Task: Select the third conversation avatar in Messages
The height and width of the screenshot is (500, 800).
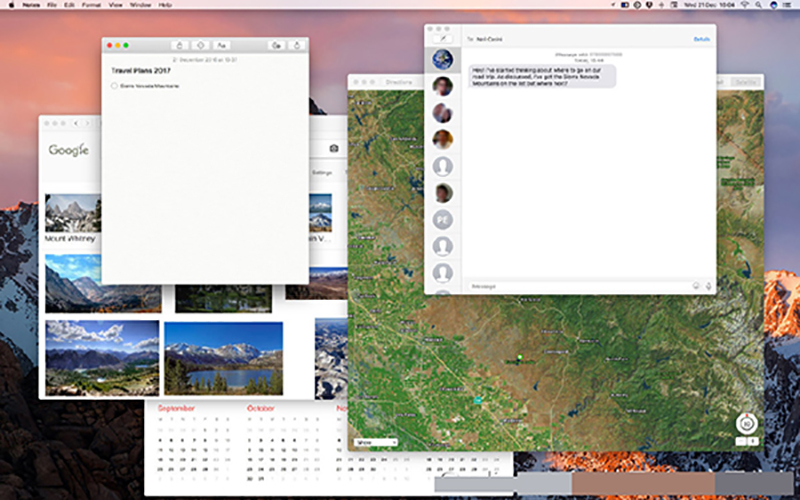Action: [x=442, y=113]
